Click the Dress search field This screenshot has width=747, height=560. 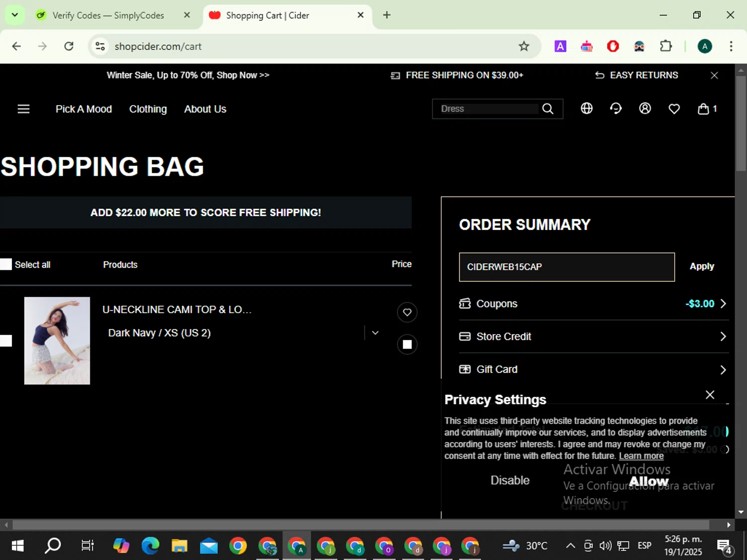489,109
